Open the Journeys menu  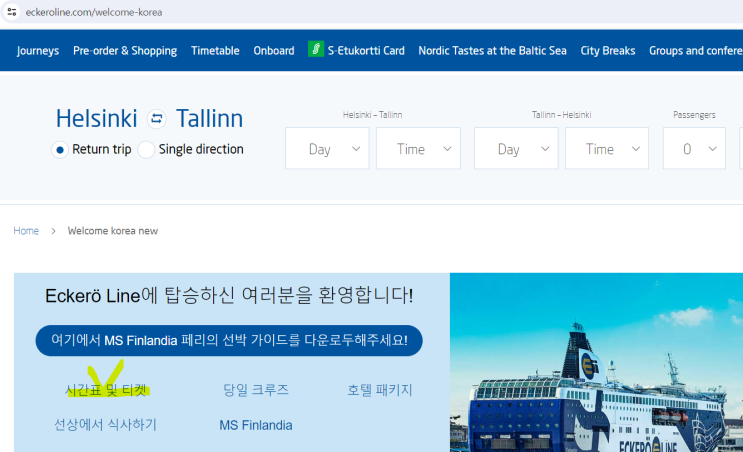coord(38,51)
